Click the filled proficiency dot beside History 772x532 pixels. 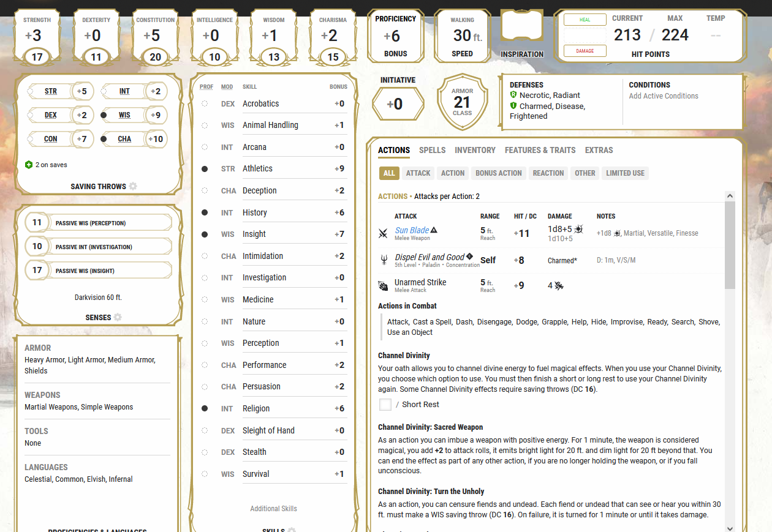(x=205, y=212)
